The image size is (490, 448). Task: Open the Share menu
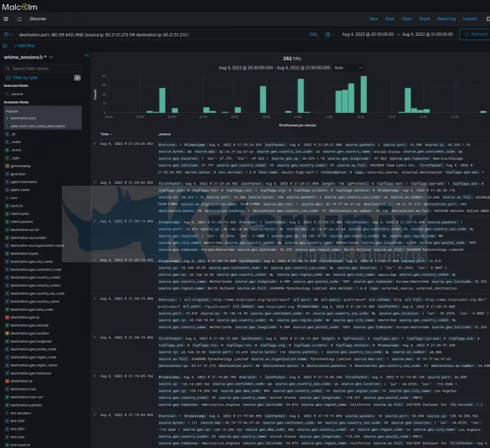[424, 19]
